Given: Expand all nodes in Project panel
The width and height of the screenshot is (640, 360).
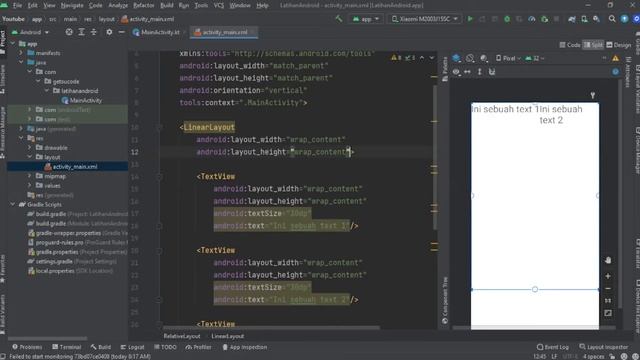Looking at the screenshot, I should [x=81, y=32].
